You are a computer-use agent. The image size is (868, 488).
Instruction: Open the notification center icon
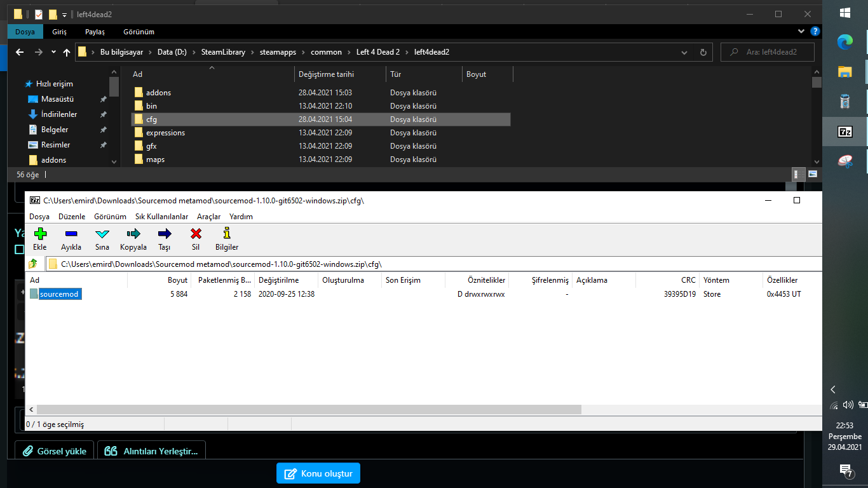pyautogui.click(x=846, y=470)
